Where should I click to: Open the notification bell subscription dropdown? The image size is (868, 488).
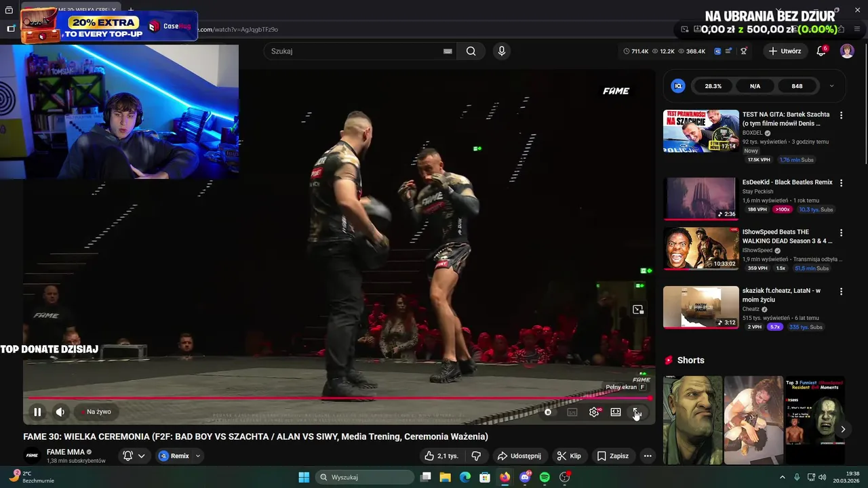(134, 456)
